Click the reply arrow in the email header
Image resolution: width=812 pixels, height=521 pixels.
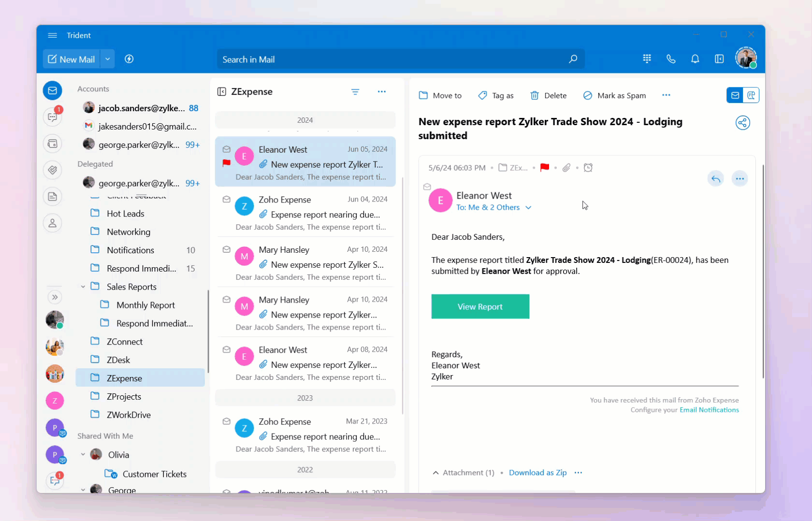click(716, 179)
